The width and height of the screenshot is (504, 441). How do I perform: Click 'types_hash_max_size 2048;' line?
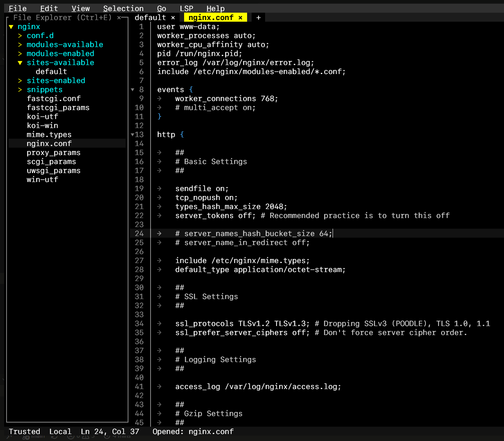tap(231, 207)
